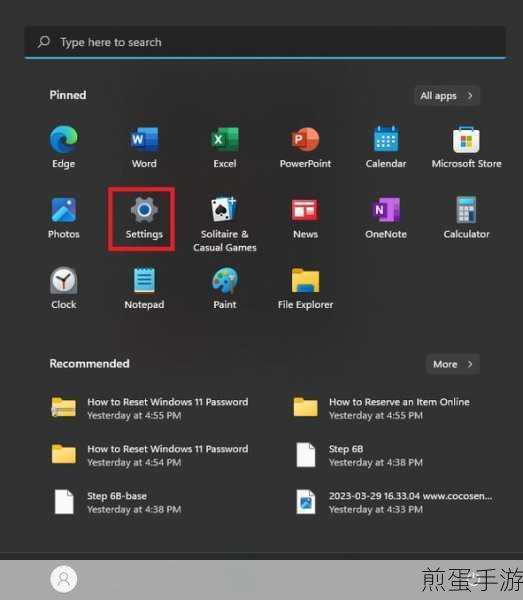Open Edge from pinned apps
Screen dimensions: 523x600
click(64, 147)
